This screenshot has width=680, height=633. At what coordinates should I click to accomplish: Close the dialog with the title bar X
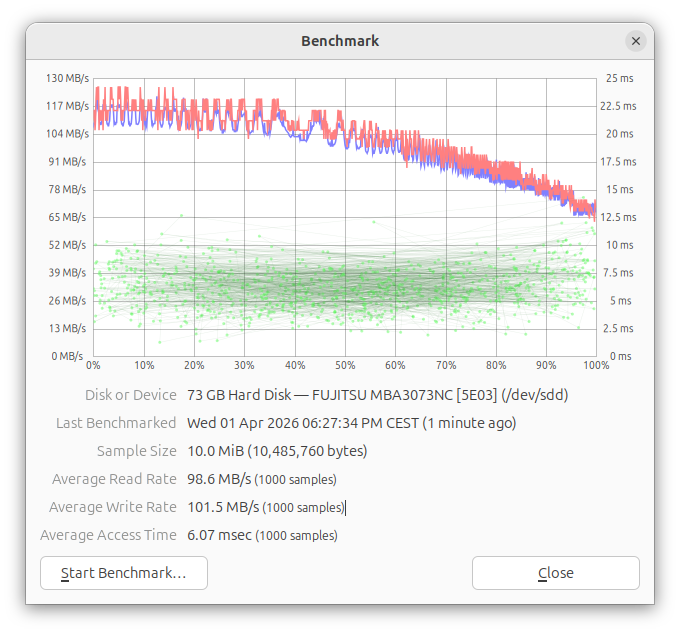coord(636,41)
